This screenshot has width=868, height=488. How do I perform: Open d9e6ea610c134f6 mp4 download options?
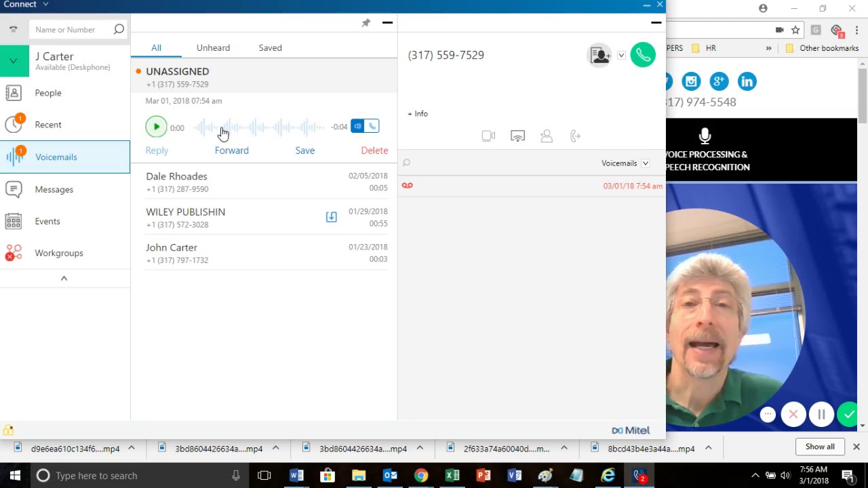tap(132, 448)
